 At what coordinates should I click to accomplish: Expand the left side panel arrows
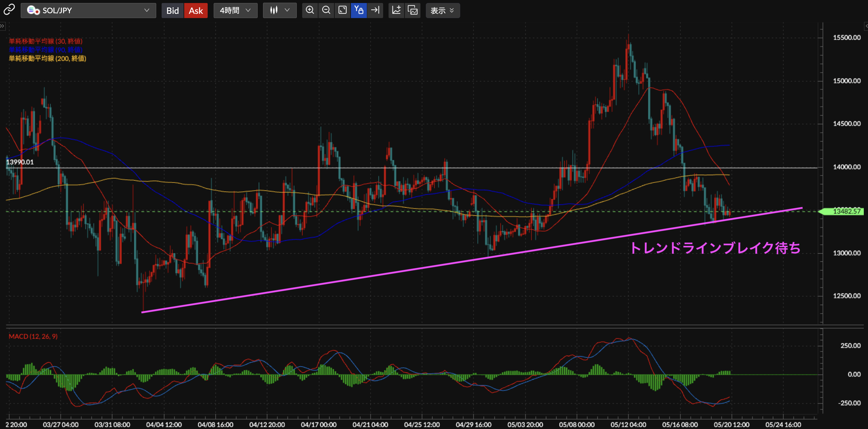[x=2, y=26]
